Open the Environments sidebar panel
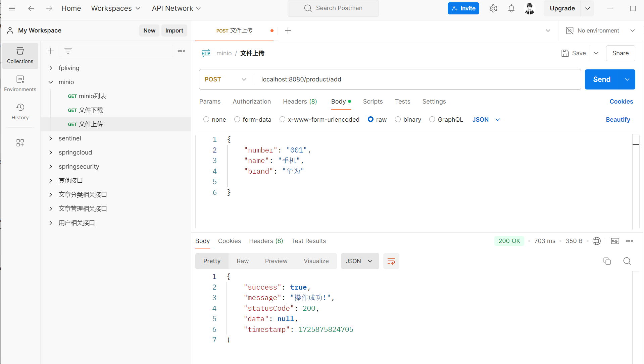Image resolution: width=644 pixels, height=364 pixels. [x=20, y=84]
